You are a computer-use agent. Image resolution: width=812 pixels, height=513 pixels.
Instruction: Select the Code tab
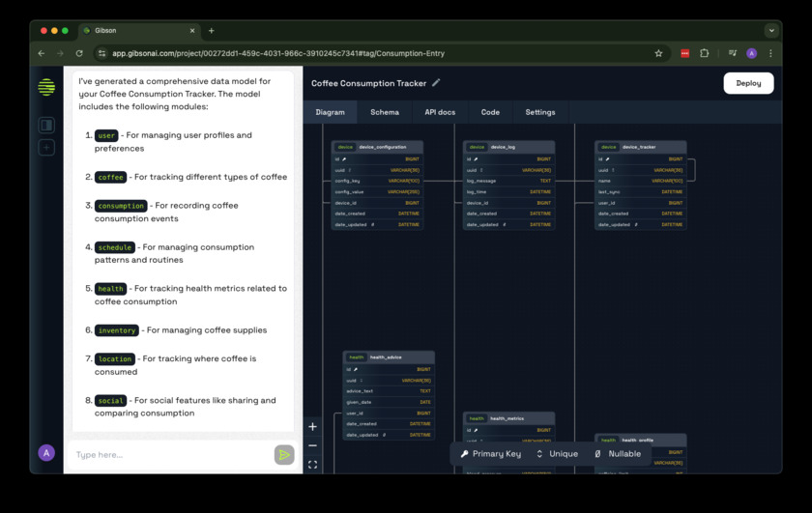490,112
